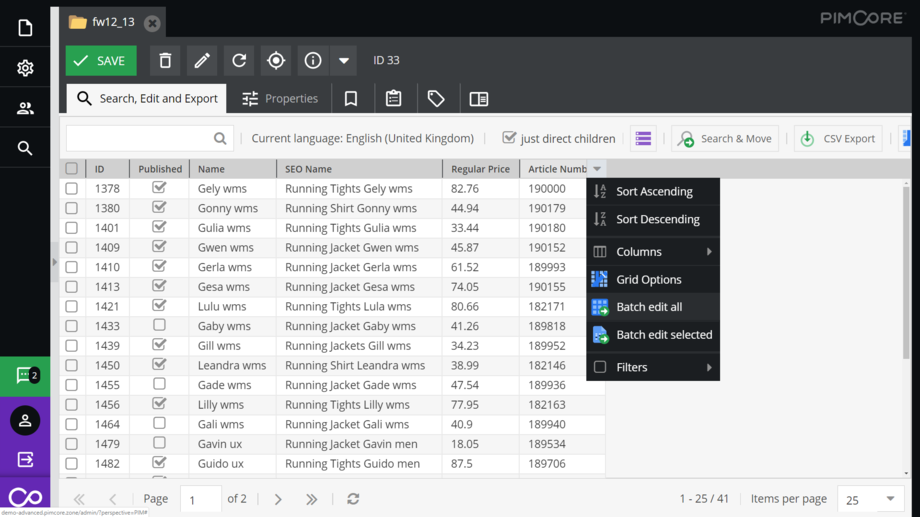Choose Batch edit all from menu
The width and height of the screenshot is (920, 517).
(649, 307)
